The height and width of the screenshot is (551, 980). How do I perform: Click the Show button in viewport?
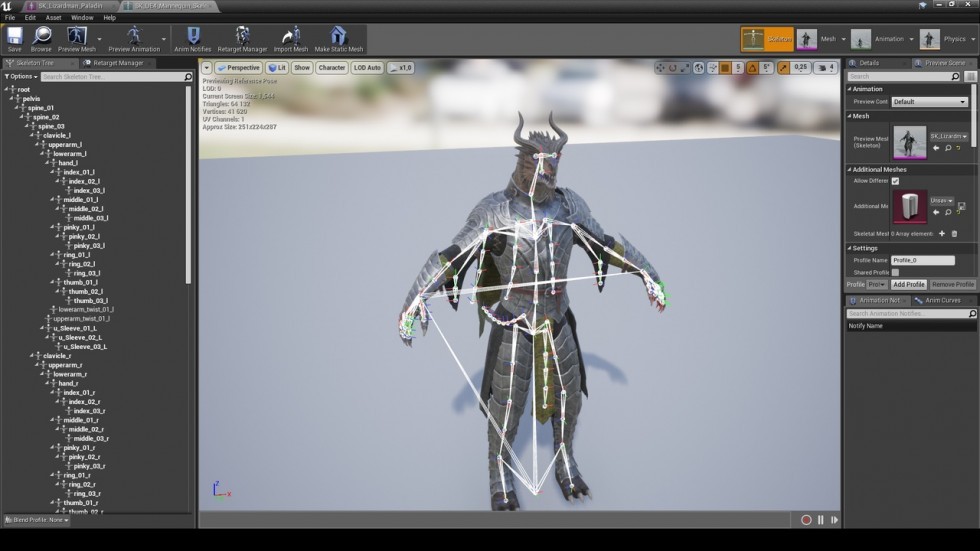(302, 67)
